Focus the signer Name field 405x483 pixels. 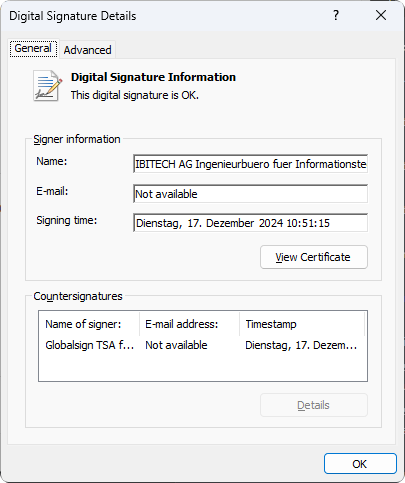(250, 164)
